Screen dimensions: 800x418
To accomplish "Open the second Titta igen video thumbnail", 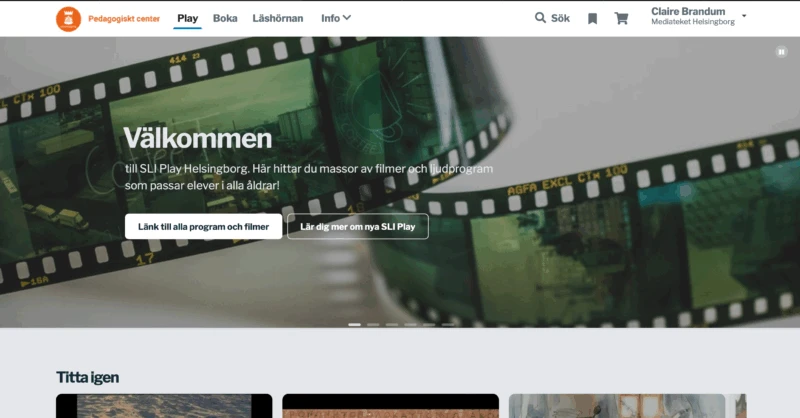I will [390, 406].
